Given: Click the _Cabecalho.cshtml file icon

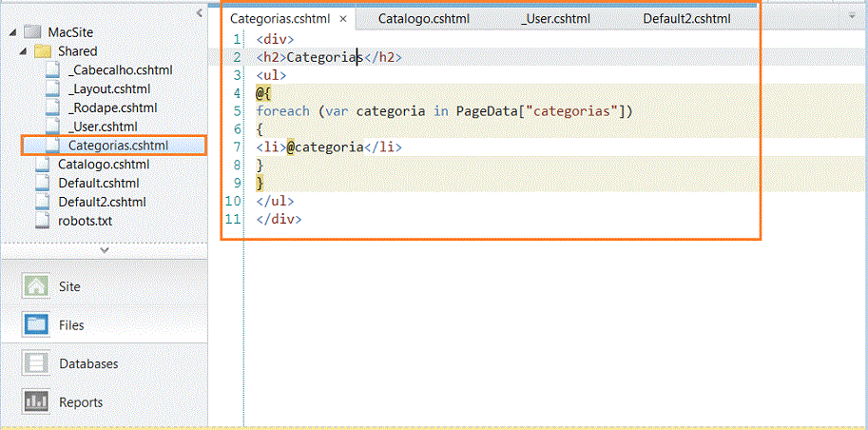Looking at the screenshot, I should click(52, 70).
